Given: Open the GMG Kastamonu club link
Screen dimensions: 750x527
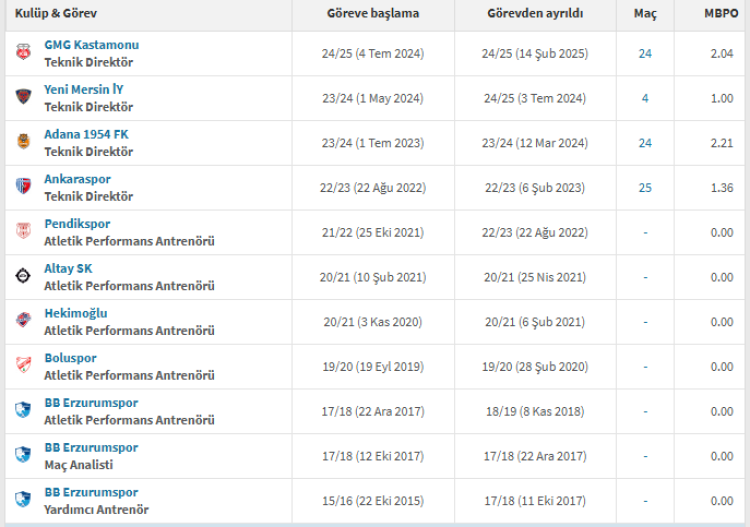Looking at the screenshot, I should 91,45.
